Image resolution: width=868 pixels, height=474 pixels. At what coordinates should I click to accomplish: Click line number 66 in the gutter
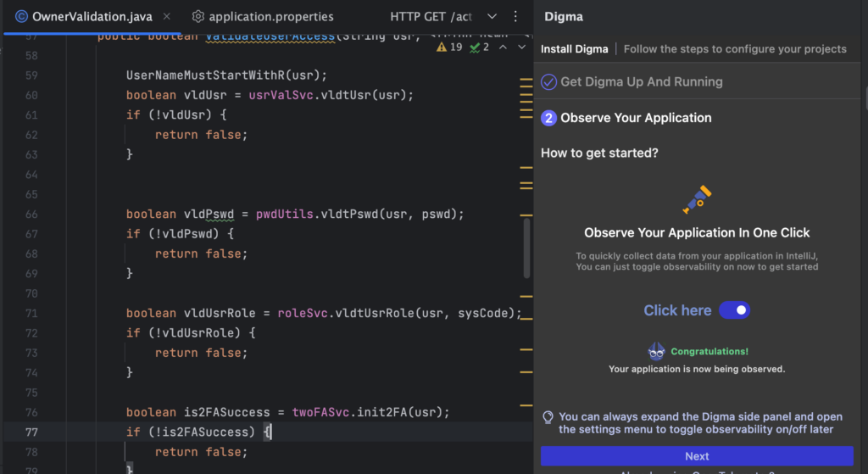tap(31, 215)
